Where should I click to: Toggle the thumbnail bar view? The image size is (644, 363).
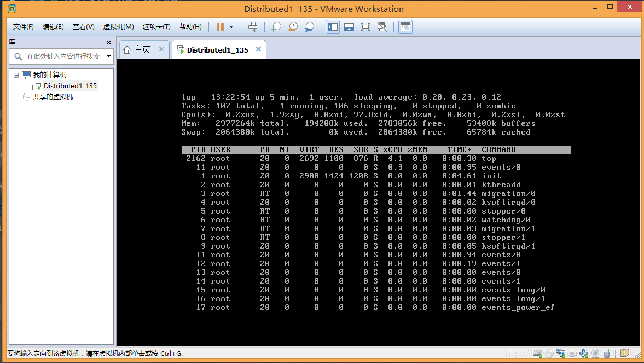(349, 27)
